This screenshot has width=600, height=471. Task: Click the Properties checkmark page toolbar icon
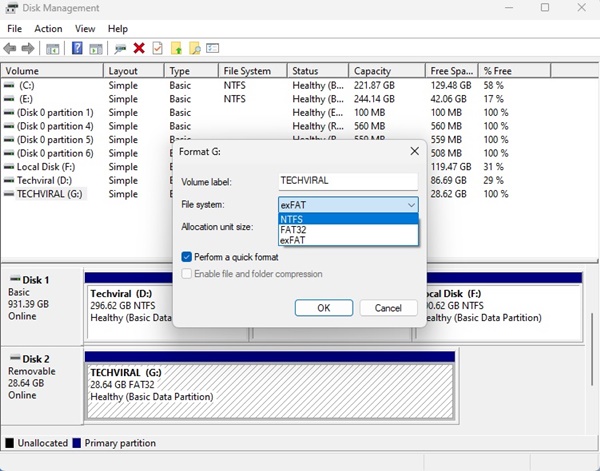click(x=157, y=48)
